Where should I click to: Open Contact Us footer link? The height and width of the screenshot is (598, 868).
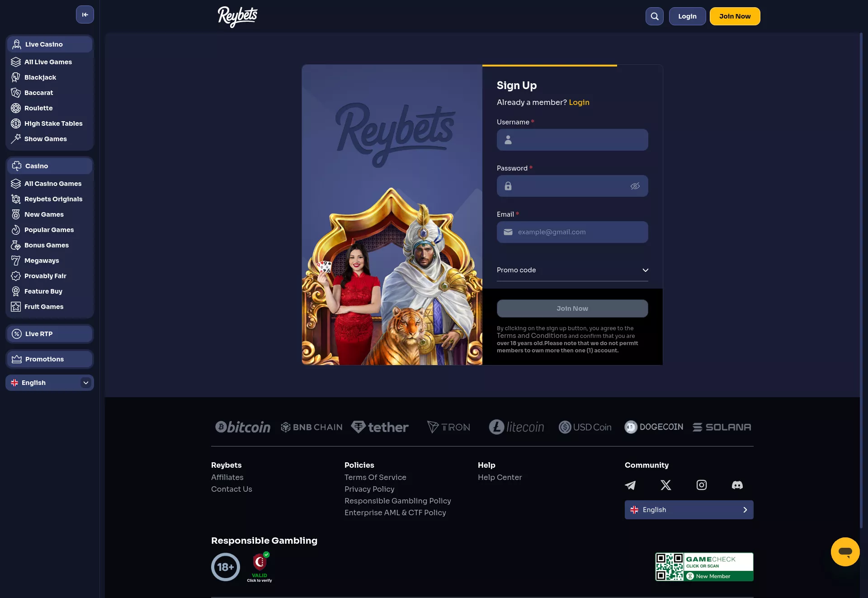[x=231, y=489]
